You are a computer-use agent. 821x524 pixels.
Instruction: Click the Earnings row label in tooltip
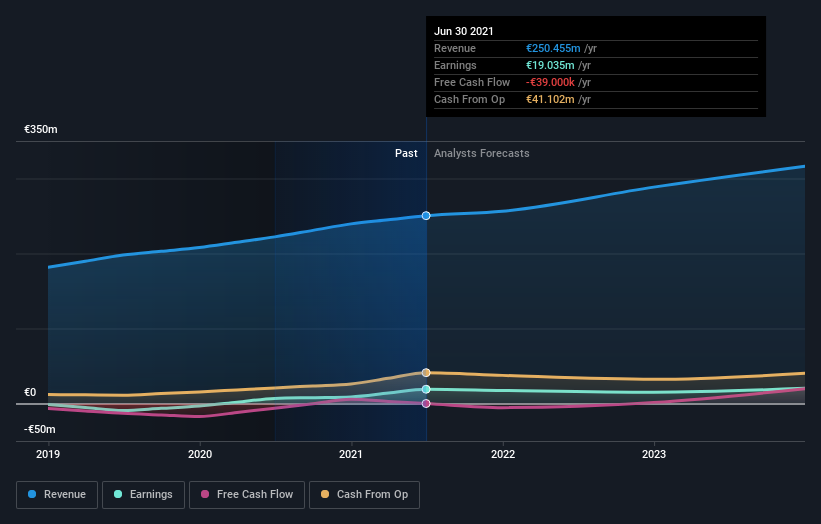tap(456, 65)
